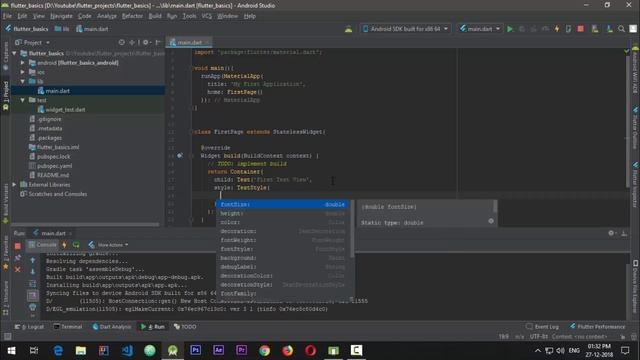Screen dimensions: 640x360
Task: Open Firefox from the taskbar
Action: pos(287,351)
